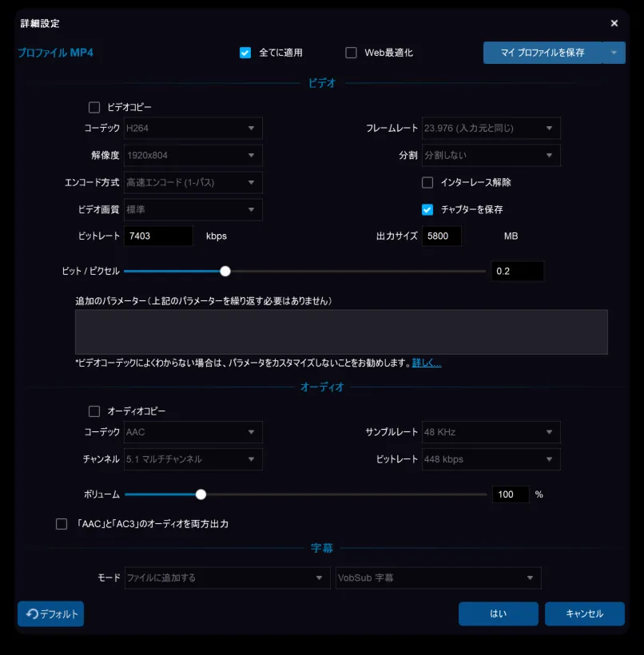The width and height of the screenshot is (644, 655).
Task: Tick the ビデオコピー checkbox
Action: click(x=94, y=107)
